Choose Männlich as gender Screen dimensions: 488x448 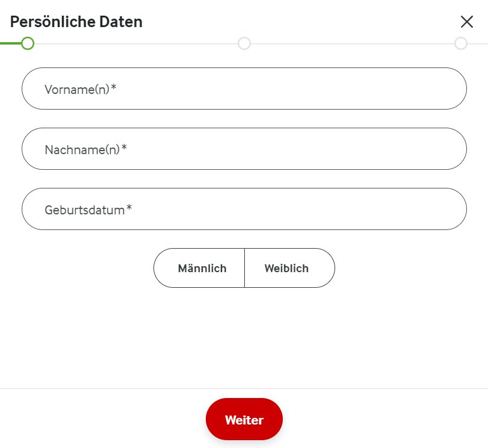click(202, 269)
